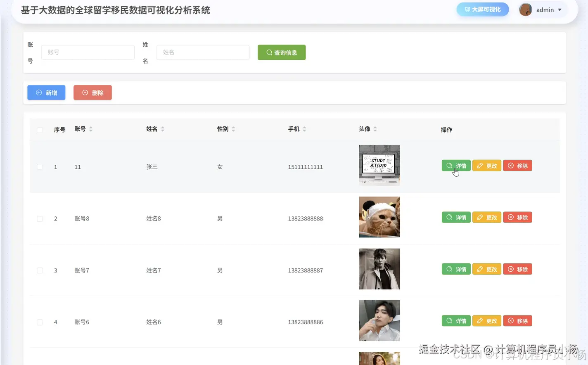Screen dimensions: 588x365
Task: Click the name cell 姓名8
Action: coord(154,219)
